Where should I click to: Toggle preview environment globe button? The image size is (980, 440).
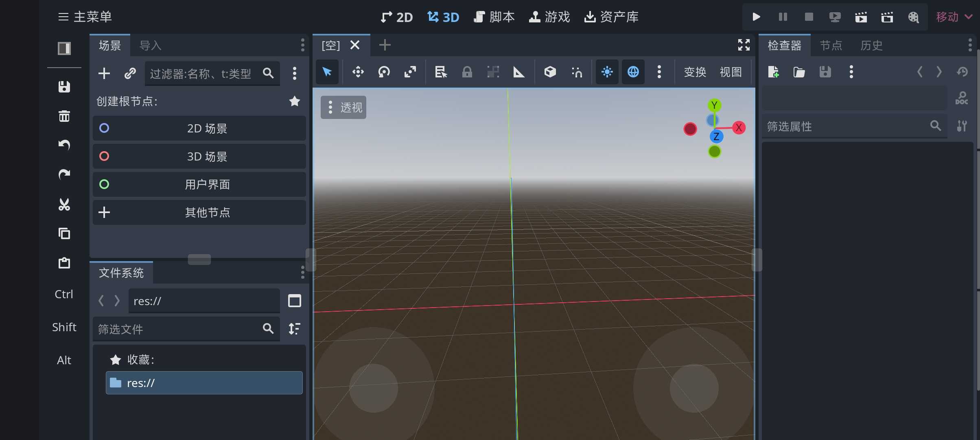click(x=633, y=72)
